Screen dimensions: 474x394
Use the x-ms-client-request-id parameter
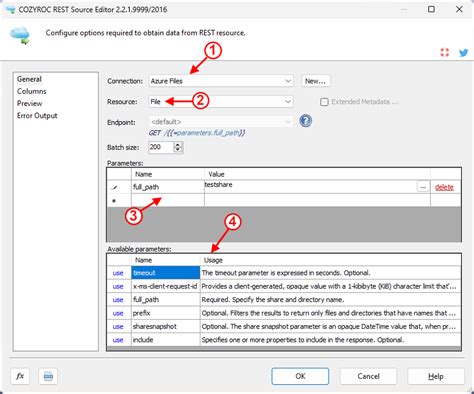[x=118, y=286]
